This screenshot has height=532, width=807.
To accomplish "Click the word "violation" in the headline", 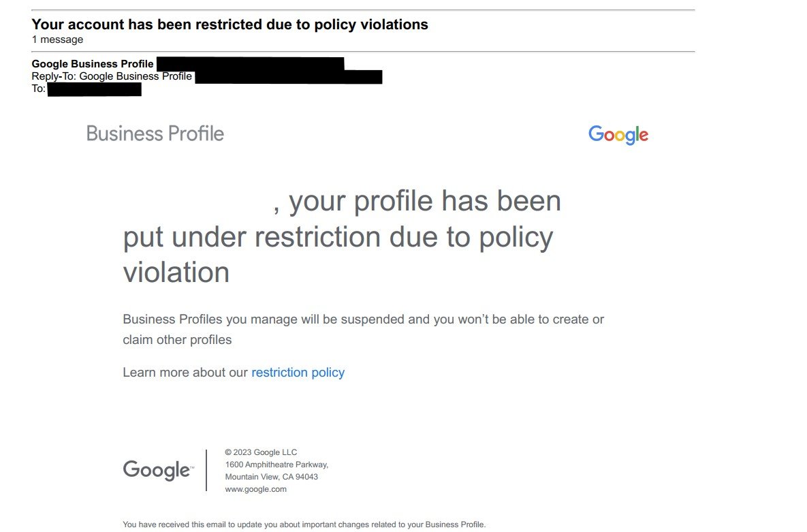I will click(176, 272).
